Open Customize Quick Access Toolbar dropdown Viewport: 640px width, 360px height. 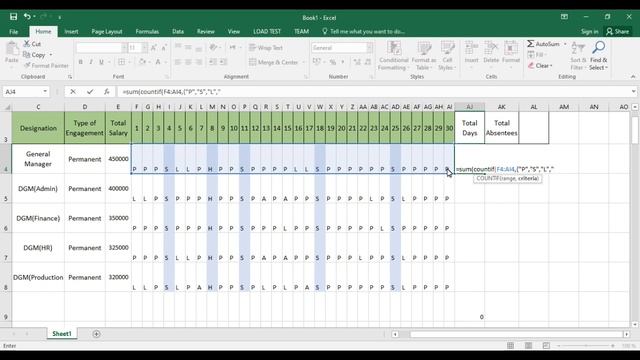[60, 17]
